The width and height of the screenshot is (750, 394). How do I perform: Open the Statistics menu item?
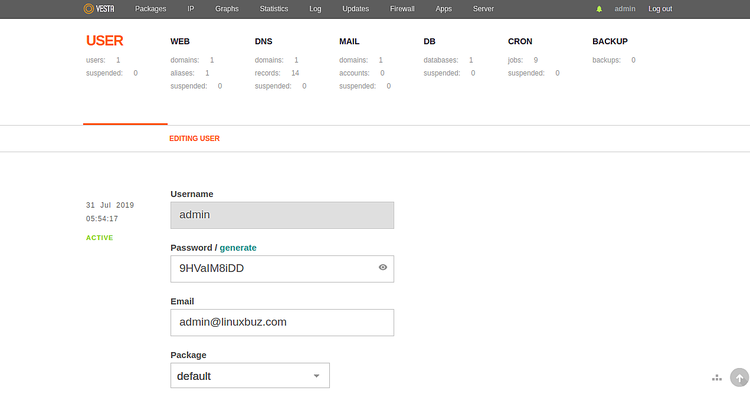click(x=274, y=9)
